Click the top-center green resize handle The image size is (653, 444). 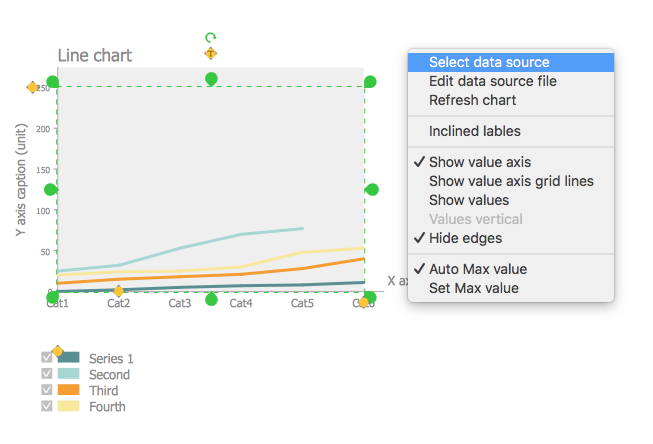[x=211, y=79]
